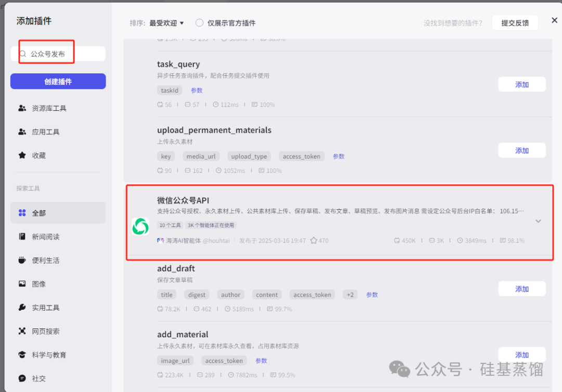Image resolution: width=562 pixels, height=392 pixels.
Task: Click the 1052ms clock icon
Action: (x=219, y=170)
